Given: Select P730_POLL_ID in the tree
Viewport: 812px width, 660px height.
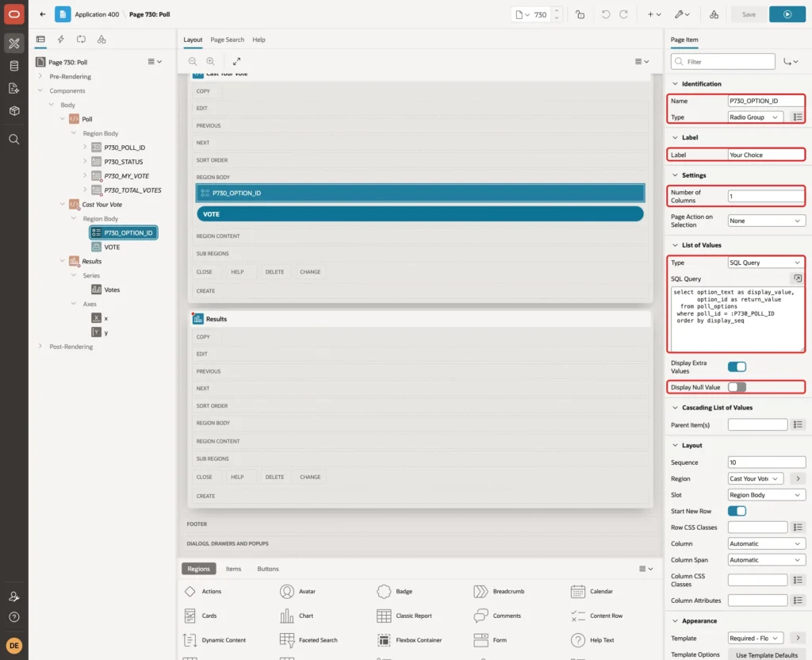Looking at the screenshot, I should click(124, 148).
